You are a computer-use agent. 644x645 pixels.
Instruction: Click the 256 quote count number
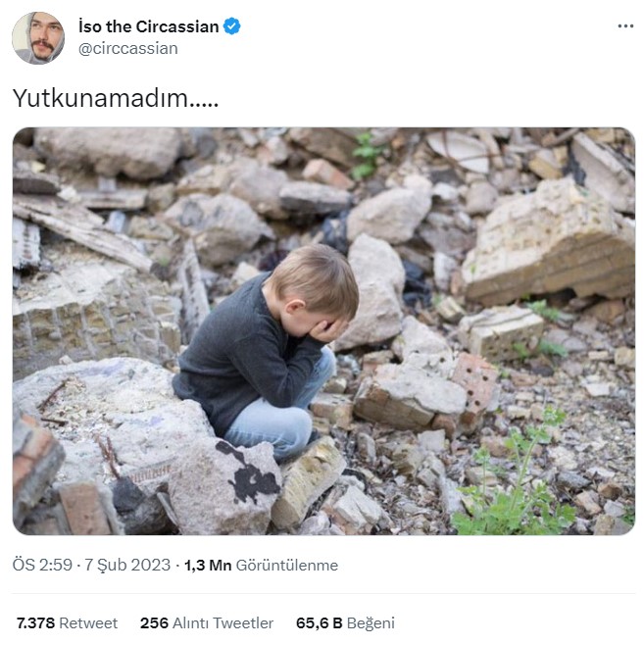(x=154, y=622)
